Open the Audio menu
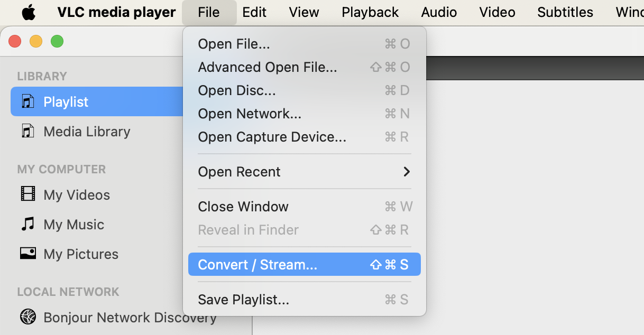This screenshot has width=644, height=335. 439,12
